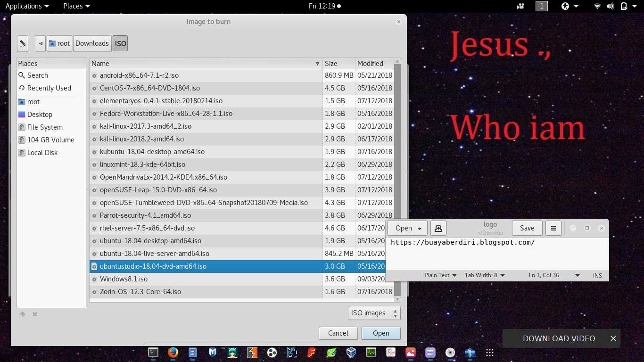Click the Wi-Fi status icon

pyautogui.click(x=597, y=6)
